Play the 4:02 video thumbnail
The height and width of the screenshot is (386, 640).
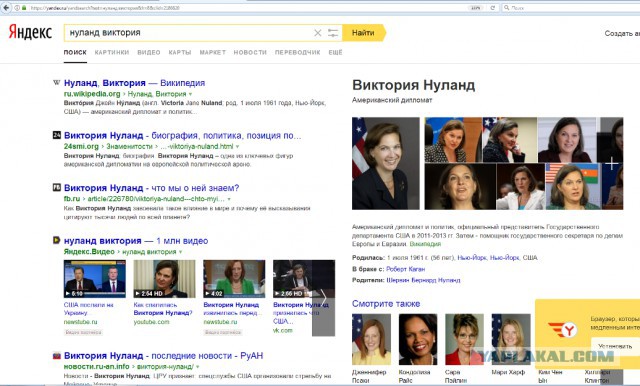click(234, 279)
